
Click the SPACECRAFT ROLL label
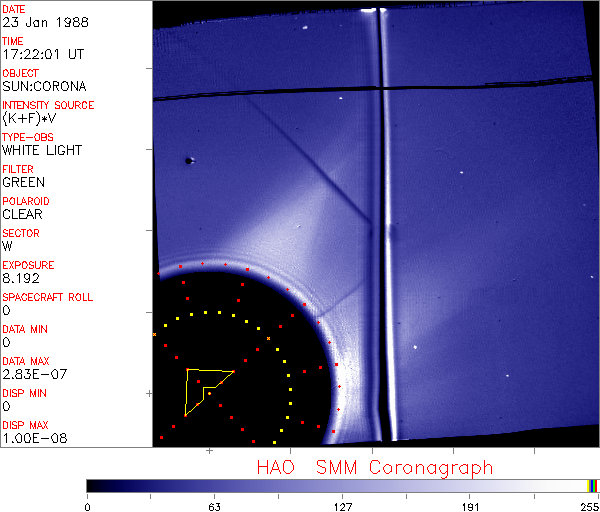click(x=48, y=297)
